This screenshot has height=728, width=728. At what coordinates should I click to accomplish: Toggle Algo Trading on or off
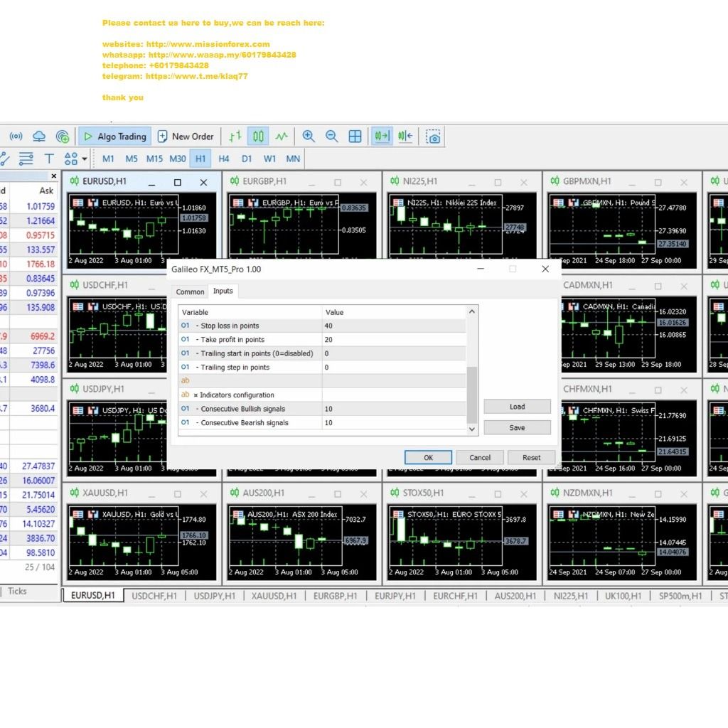[x=114, y=136]
